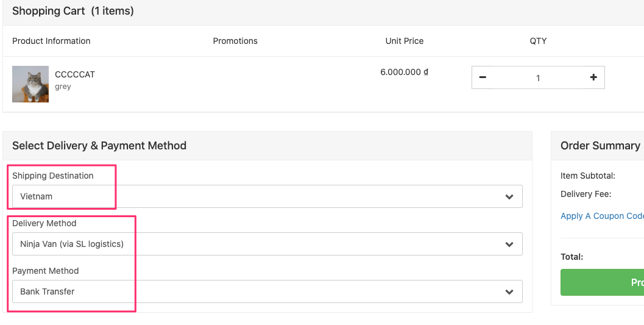Open the dropdown showing Vietnam
The image size is (644, 325).
click(x=267, y=196)
